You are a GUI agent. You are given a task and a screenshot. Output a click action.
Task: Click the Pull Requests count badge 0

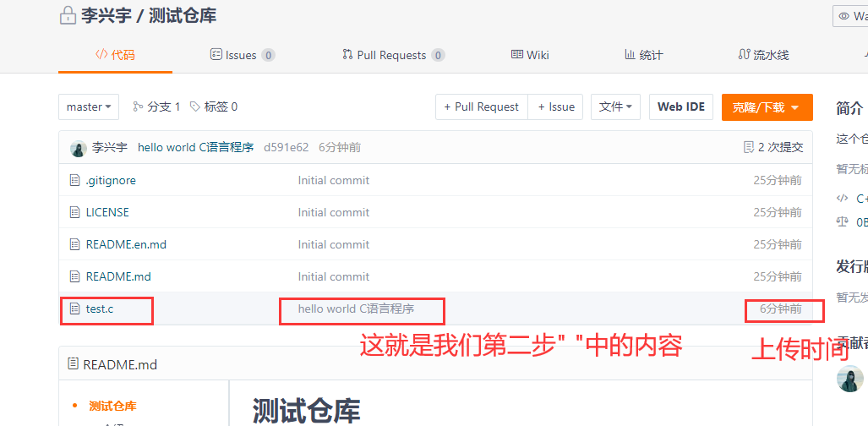[438, 55]
